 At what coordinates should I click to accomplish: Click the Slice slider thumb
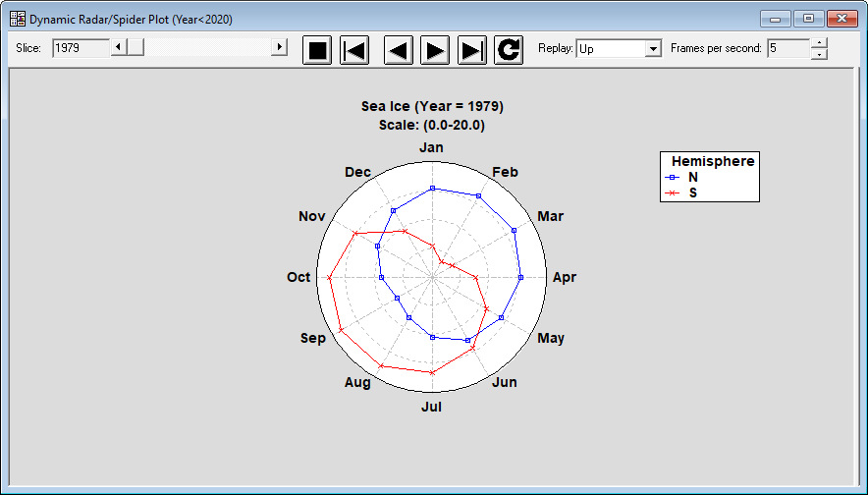pyautogui.click(x=136, y=47)
